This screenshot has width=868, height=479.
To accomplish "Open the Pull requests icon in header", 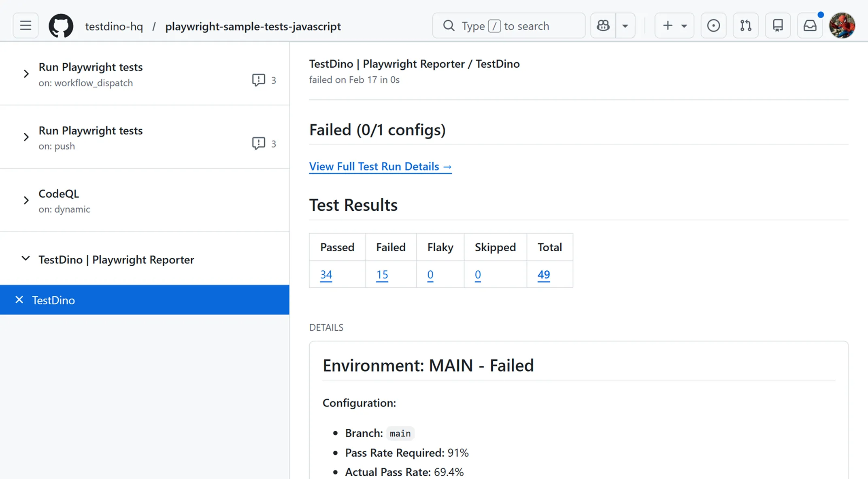I will (746, 26).
